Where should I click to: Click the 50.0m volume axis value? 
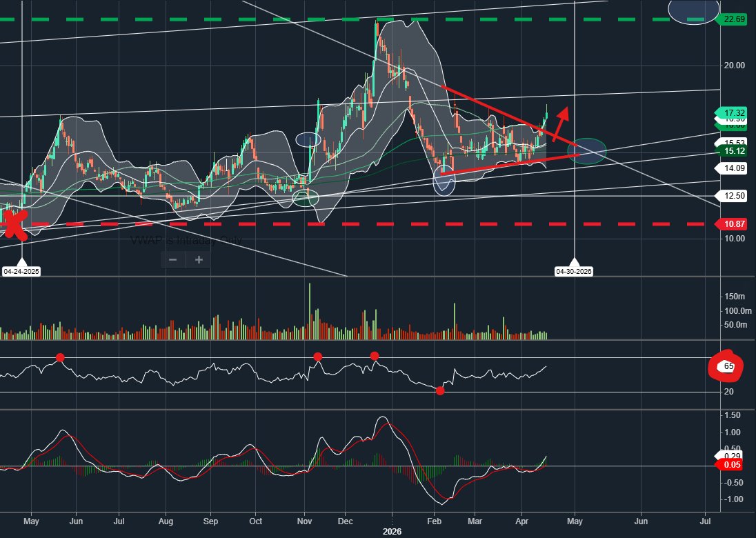(x=736, y=325)
